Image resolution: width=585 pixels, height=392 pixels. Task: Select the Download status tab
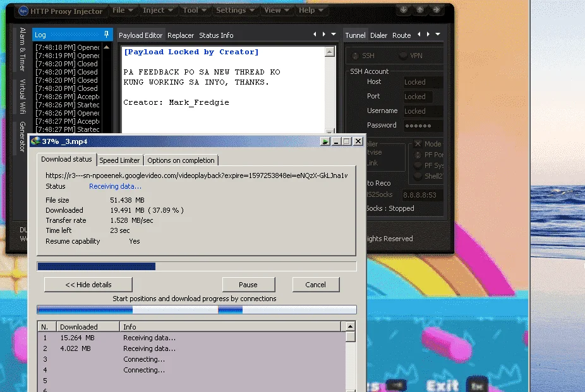point(66,159)
